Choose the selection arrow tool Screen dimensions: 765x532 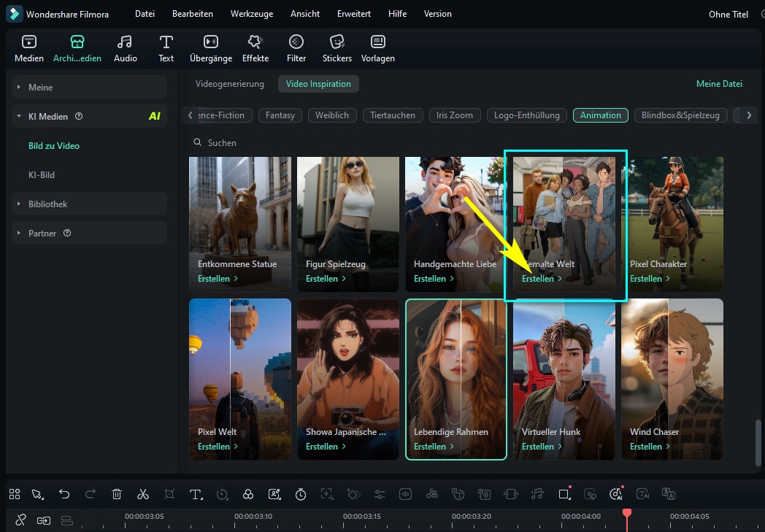pos(37,494)
